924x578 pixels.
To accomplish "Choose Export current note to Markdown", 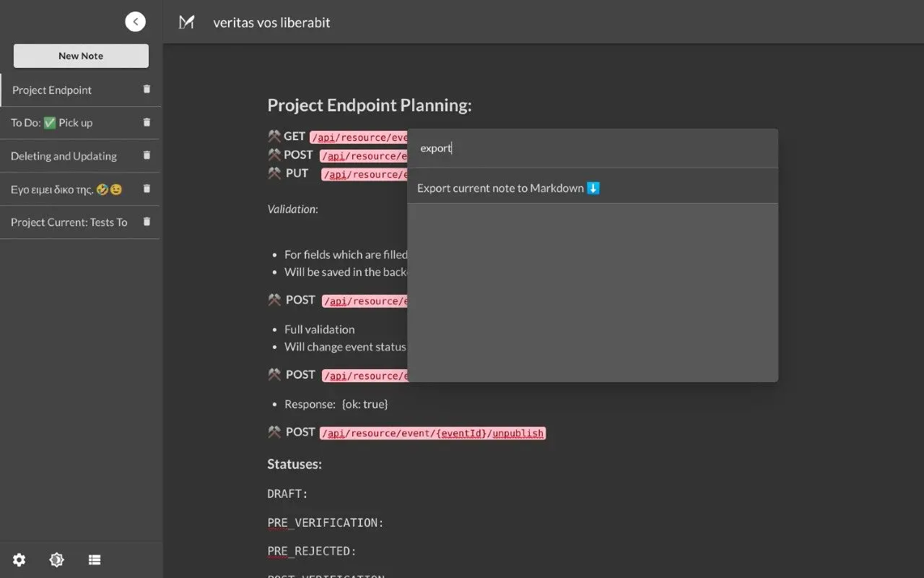I will tap(508, 189).
